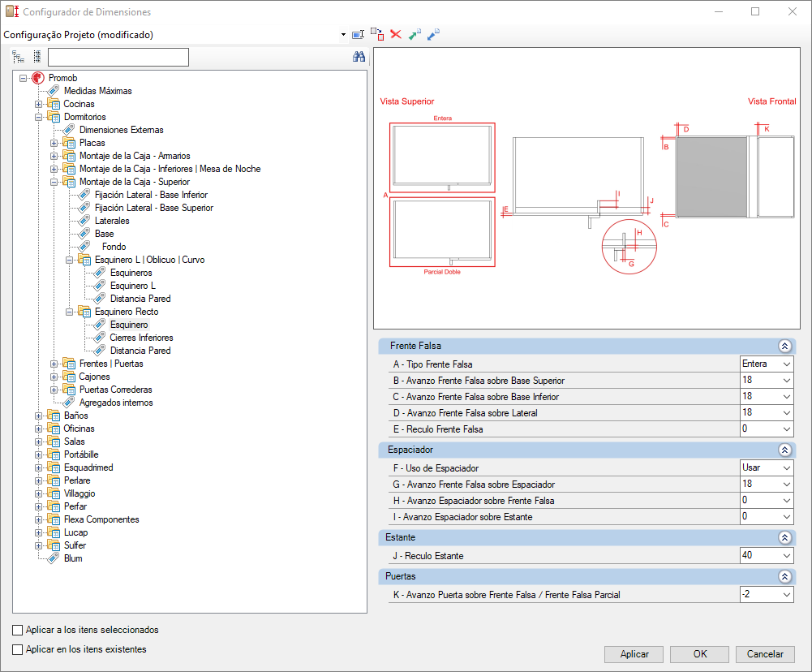Select the Base tree item
Image resolution: width=812 pixels, height=672 pixels.
click(x=104, y=234)
